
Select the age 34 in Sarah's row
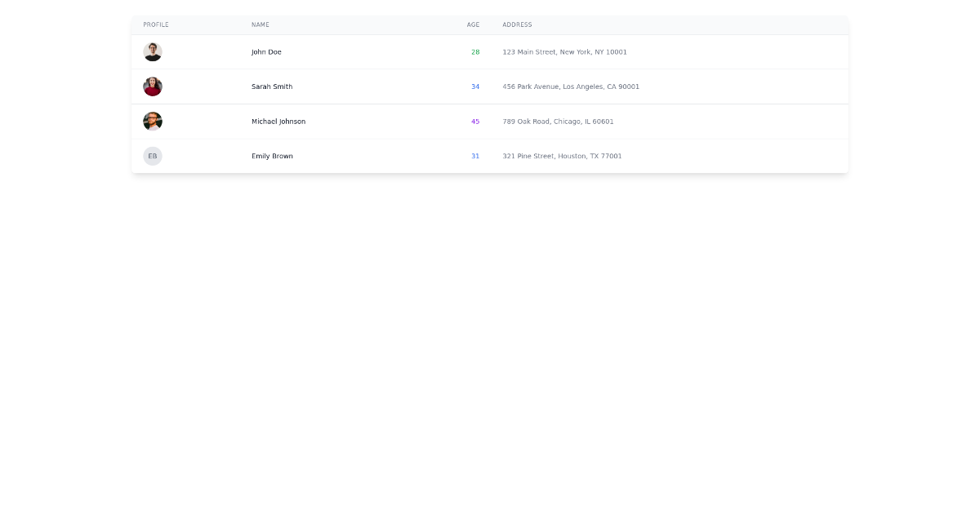coord(475,86)
